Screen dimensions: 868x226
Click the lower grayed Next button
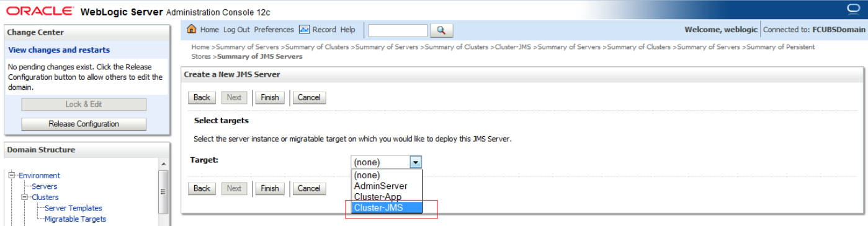point(234,188)
